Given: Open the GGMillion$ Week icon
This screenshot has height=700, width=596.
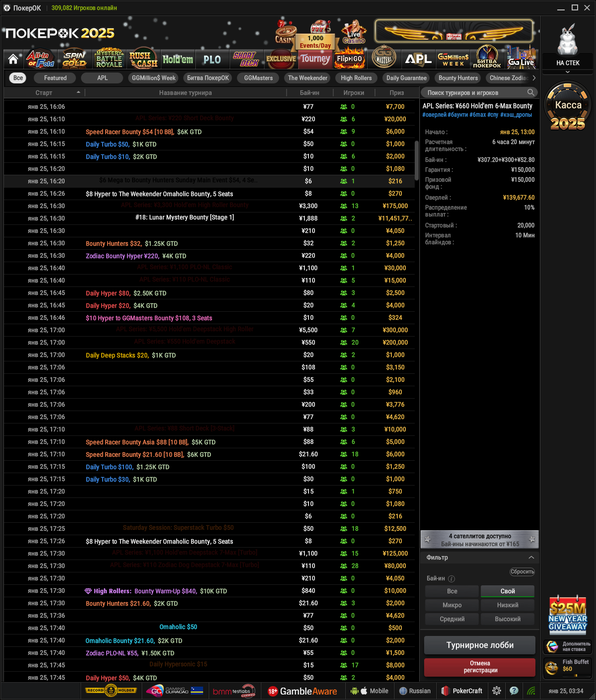Looking at the screenshot, I should click(453, 59).
